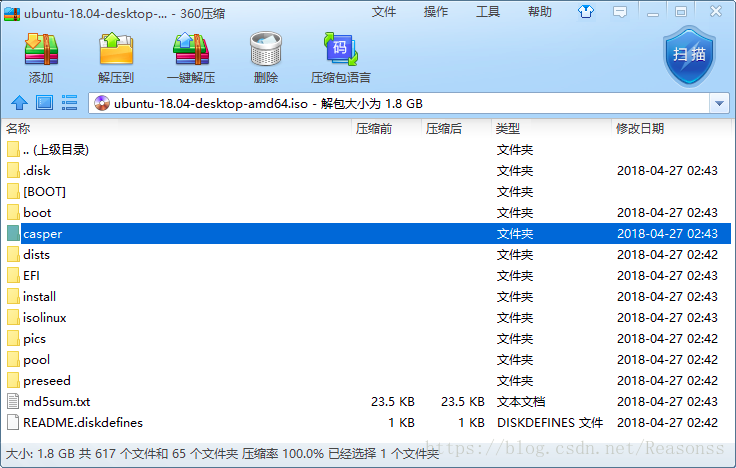Viewport: 736px width, 468px height.
Task: Click the folder icon of [BOOT] row
Action: pyautogui.click(x=14, y=192)
